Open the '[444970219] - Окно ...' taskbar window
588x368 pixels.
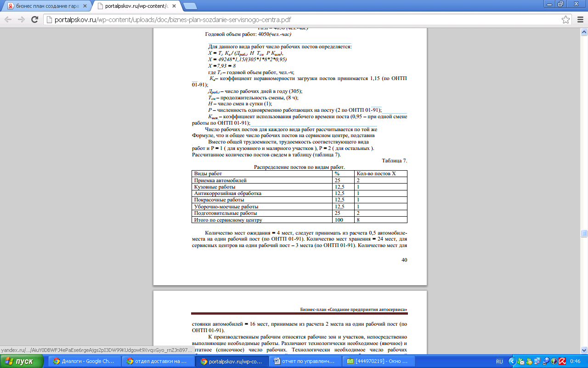379,362
